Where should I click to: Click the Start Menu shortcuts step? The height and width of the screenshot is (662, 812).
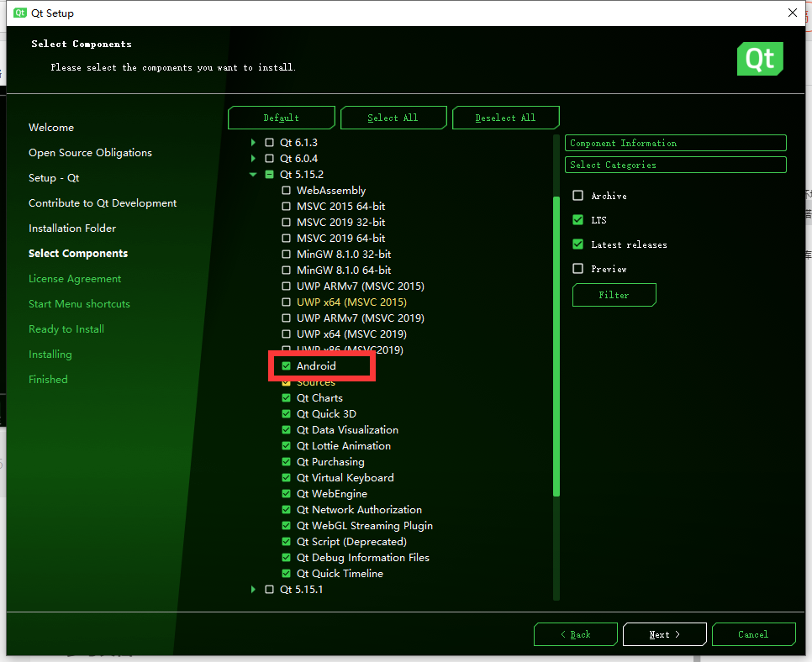[x=79, y=304]
